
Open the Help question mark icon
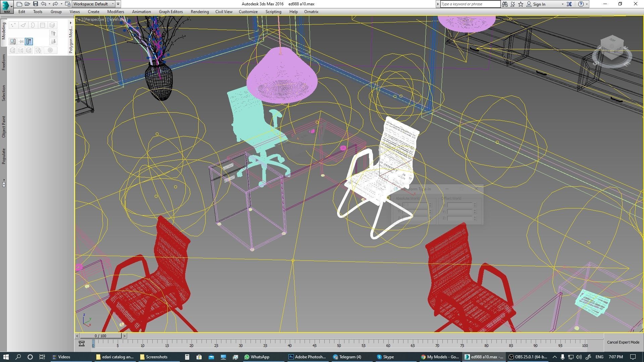(581, 4)
